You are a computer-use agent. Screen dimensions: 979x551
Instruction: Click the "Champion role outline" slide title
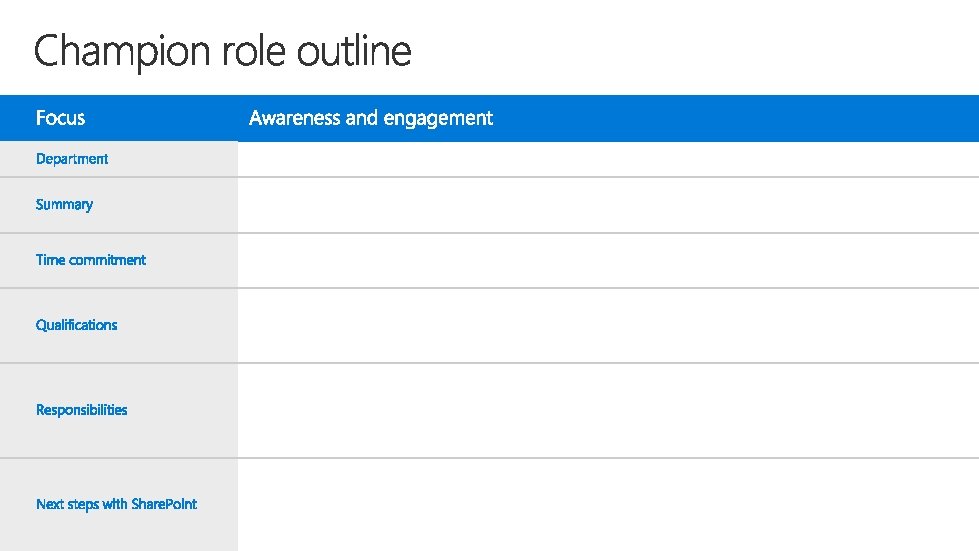click(222, 51)
